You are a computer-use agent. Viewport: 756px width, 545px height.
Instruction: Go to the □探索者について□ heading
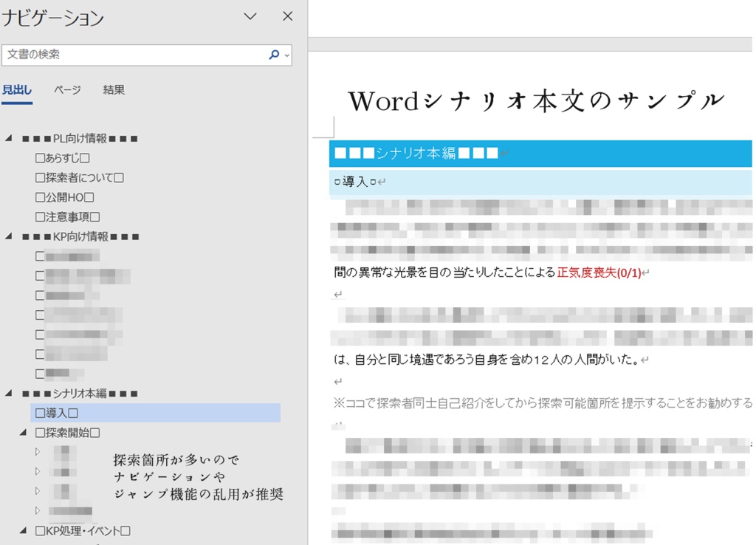[80, 178]
